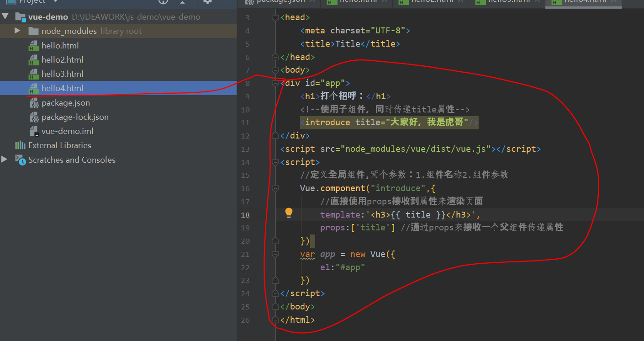Click the HTML file icon beside hello.html
644x341 pixels.
click(34, 45)
